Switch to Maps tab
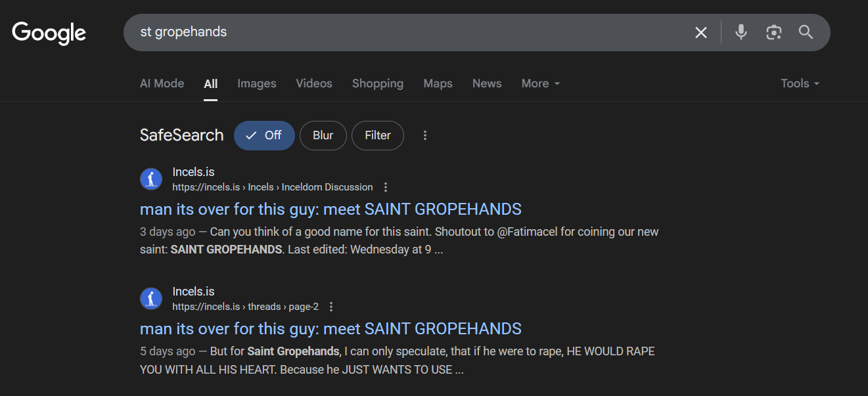868x396 pixels. [438, 83]
